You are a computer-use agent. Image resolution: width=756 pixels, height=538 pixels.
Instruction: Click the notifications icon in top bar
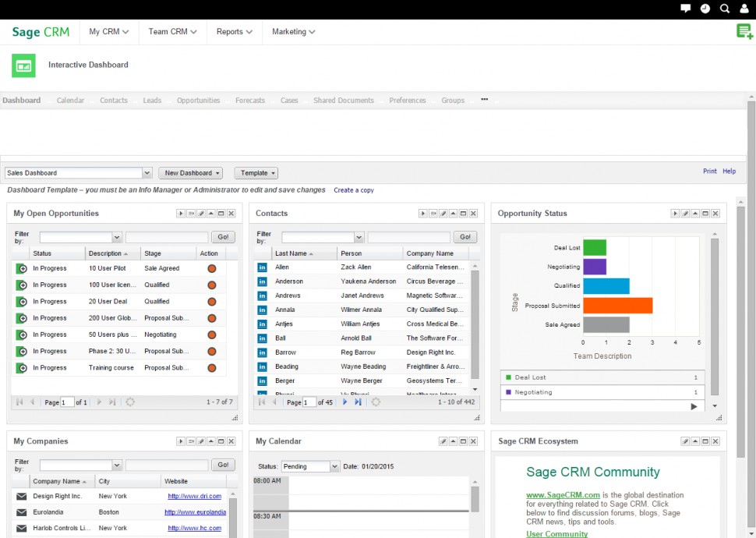click(x=685, y=9)
